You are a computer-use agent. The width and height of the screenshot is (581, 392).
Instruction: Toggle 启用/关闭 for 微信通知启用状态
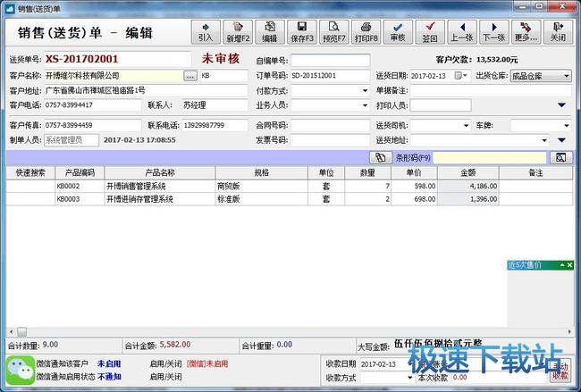click(164, 377)
